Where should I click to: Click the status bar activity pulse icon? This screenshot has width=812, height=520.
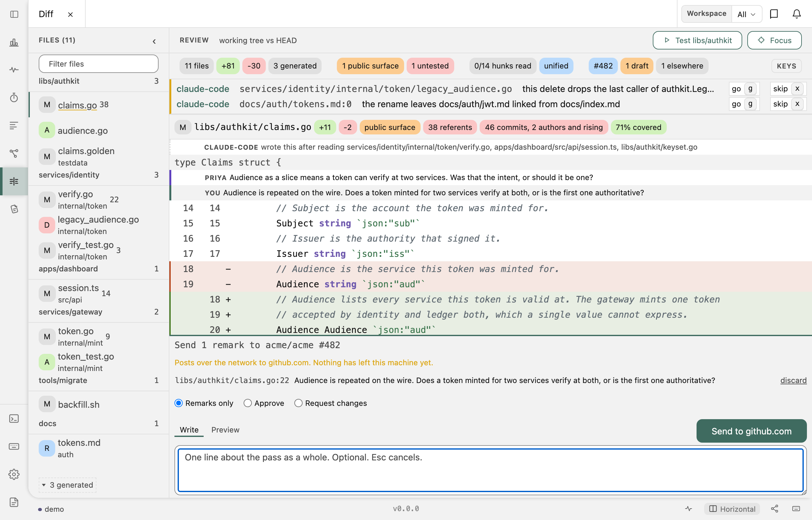[688, 509]
